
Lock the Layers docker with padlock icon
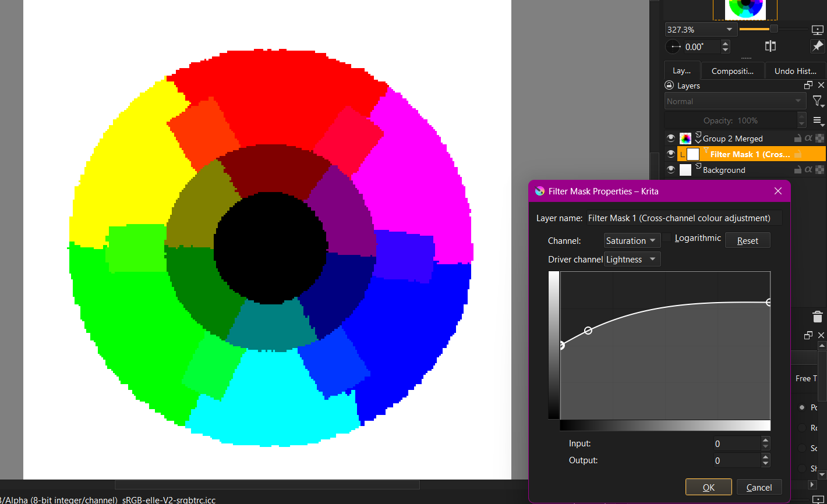[x=669, y=86]
